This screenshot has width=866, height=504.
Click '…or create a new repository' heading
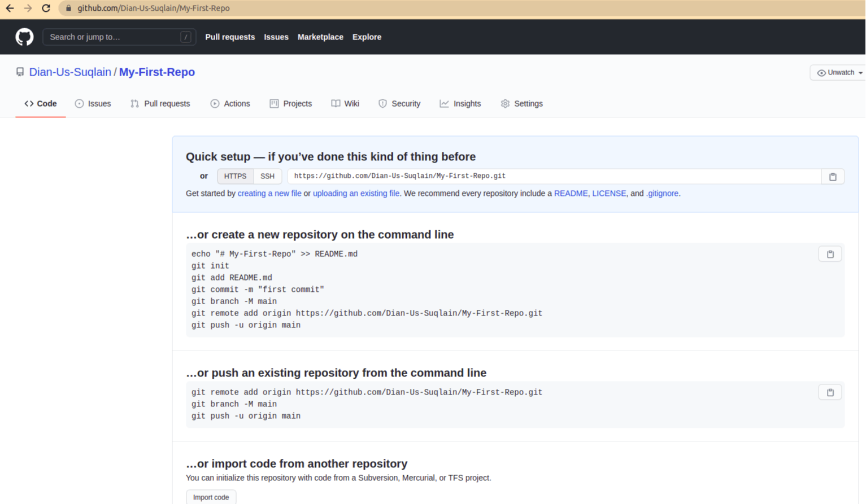[x=320, y=235]
